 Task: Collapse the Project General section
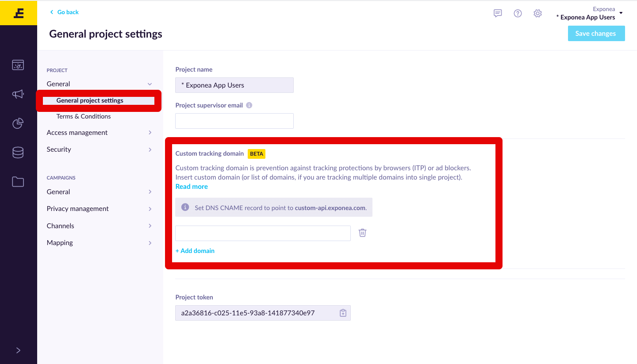(x=100, y=84)
